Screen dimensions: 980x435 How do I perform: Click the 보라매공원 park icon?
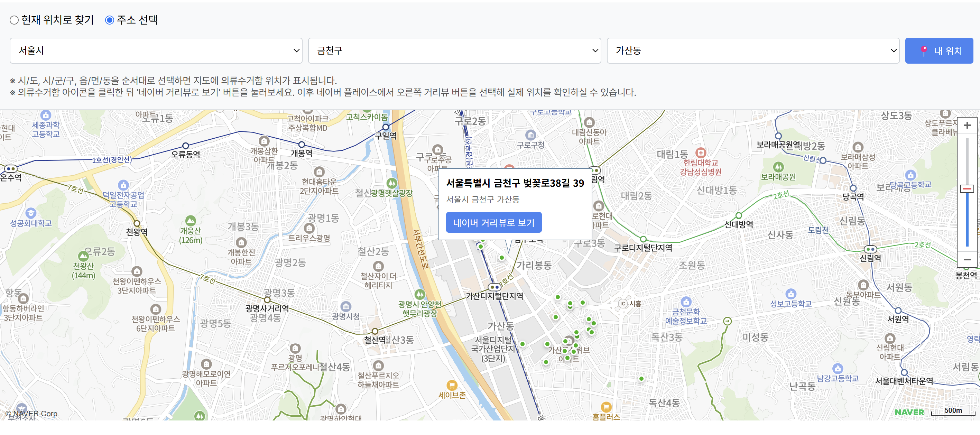tap(778, 167)
